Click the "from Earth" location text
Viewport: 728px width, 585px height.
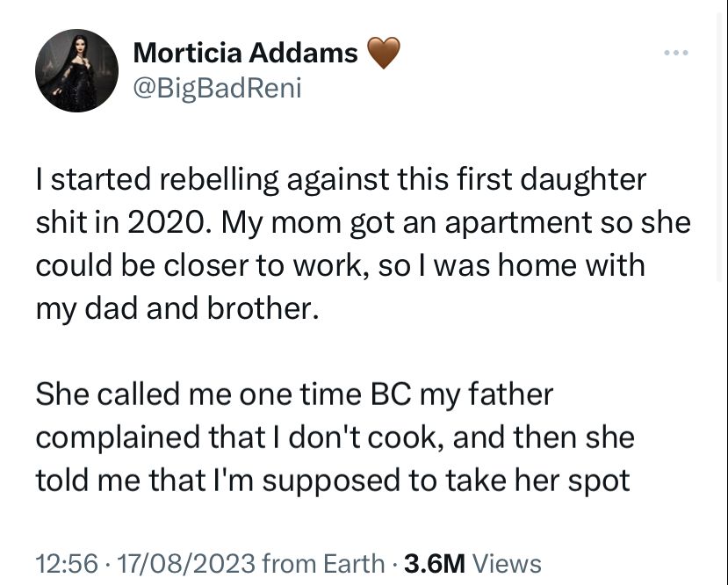pyautogui.click(x=323, y=564)
